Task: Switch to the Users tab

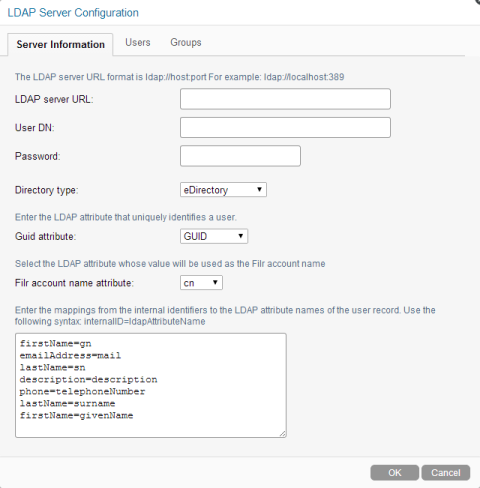Action: (138, 43)
